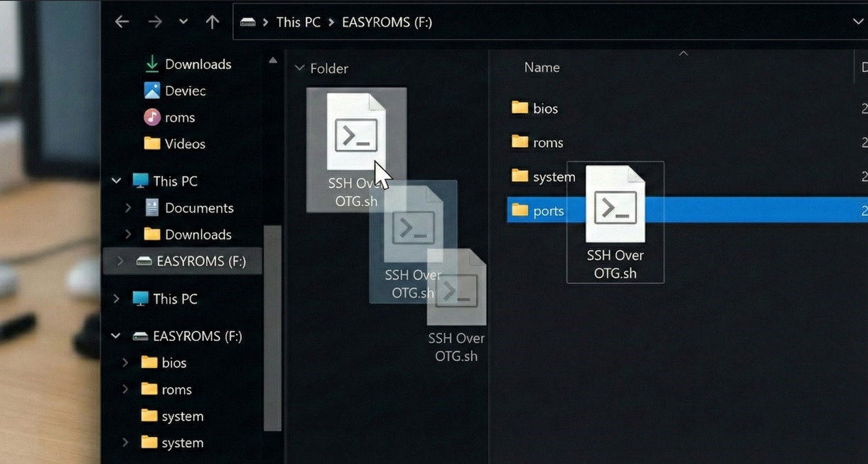The image size is (868, 464).
Task: Open the recent locations dropdown chevron
Action: click(x=183, y=22)
